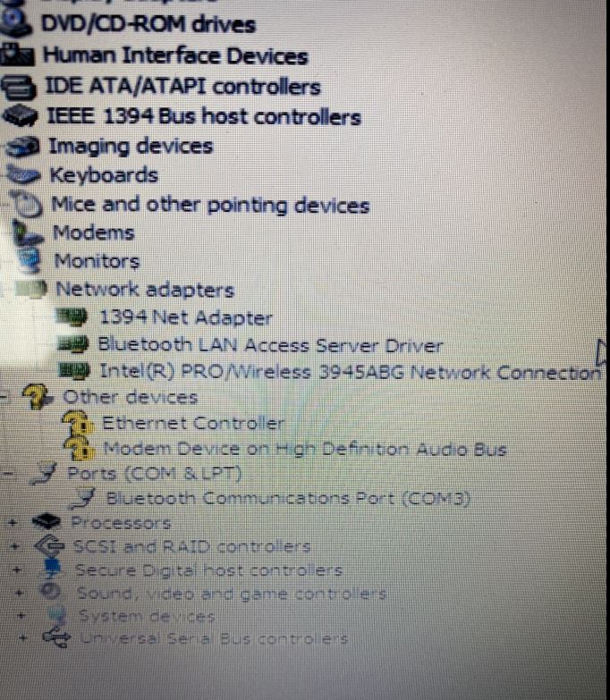Collapse the Other devices category
610x700 pixels.
(4, 395)
